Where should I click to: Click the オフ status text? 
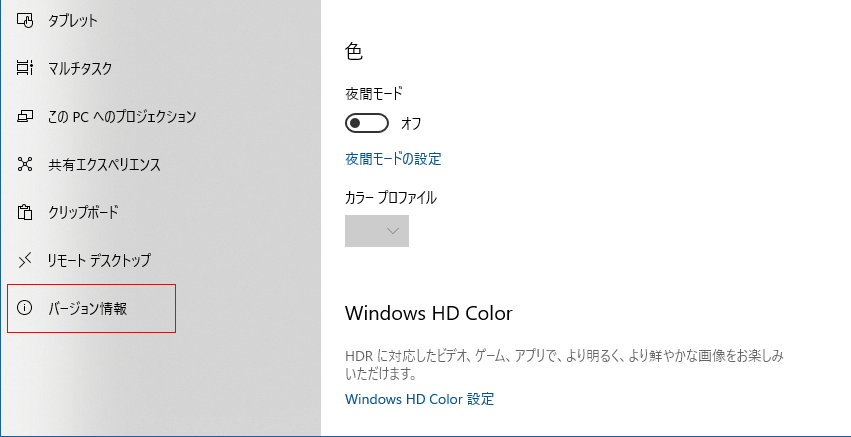coord(411,124)
